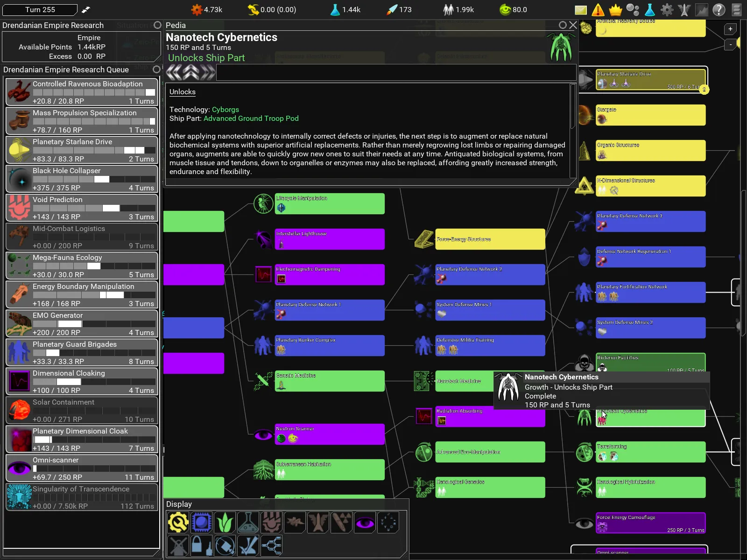This screenshot has height=560, width=747.
Task: Pin the Pedia window circle button
Action: click(563, 25)
